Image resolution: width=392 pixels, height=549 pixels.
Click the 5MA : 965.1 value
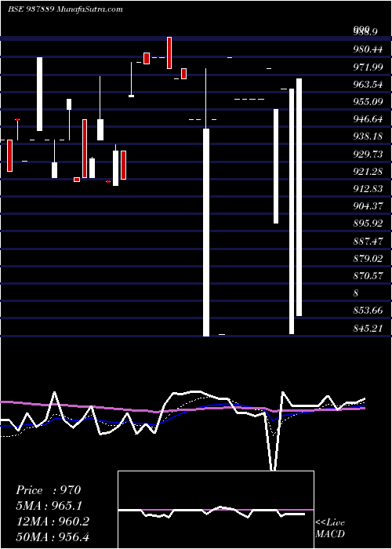50,506
